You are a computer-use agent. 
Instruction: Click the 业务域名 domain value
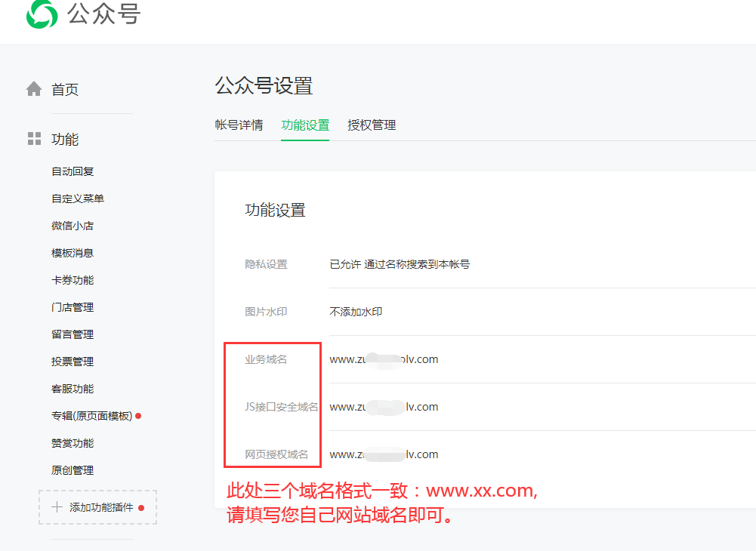(x=384, y=359)
